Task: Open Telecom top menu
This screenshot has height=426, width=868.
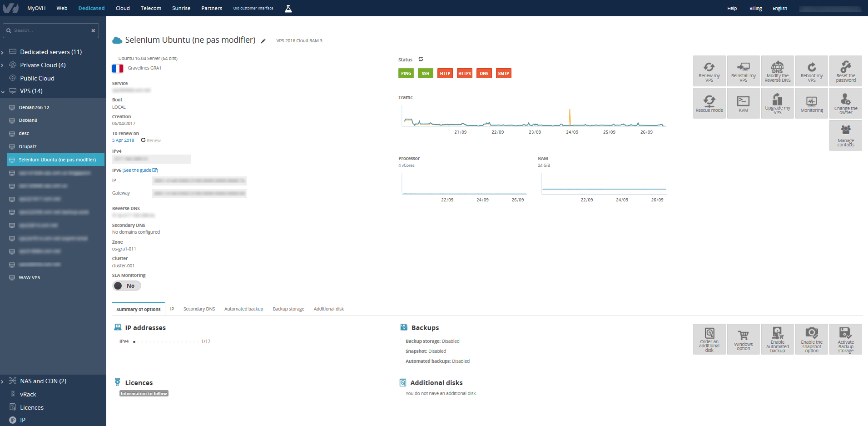Action: coord(151,8)
